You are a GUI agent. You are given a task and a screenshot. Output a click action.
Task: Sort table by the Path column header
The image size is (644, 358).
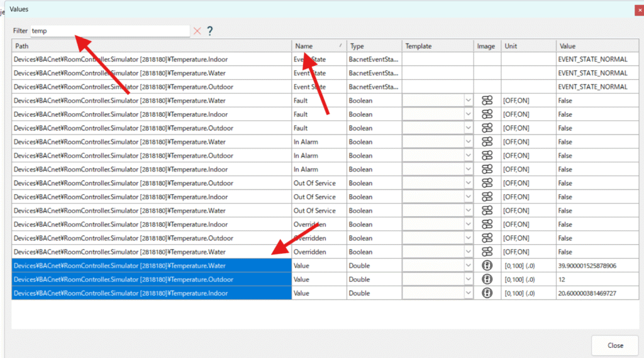tap(152, 46)
